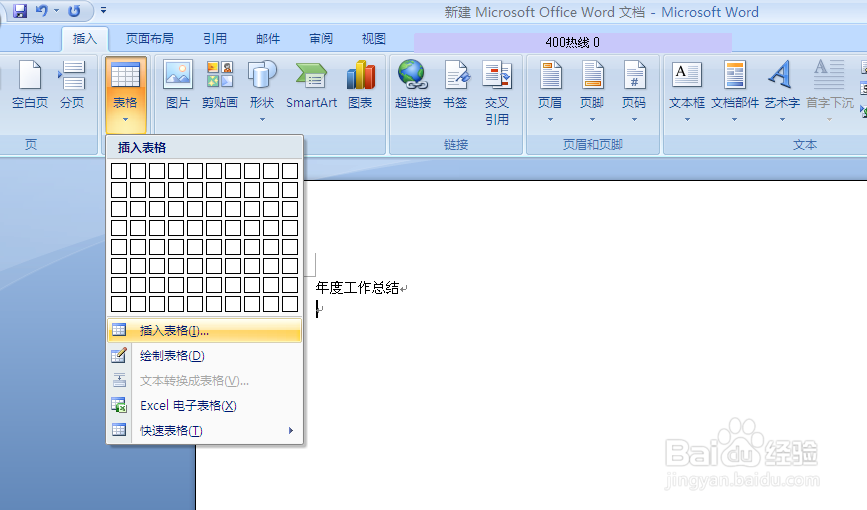The image size is (867, 510).
Task: Switch to the 开始 ribbon tab
Action: (32, 39)
